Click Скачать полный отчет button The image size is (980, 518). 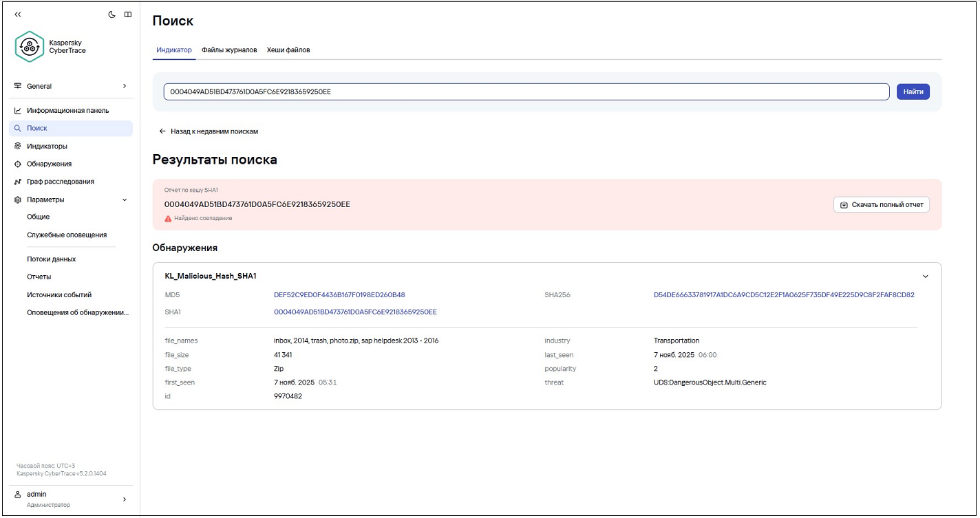click(882, 204)
